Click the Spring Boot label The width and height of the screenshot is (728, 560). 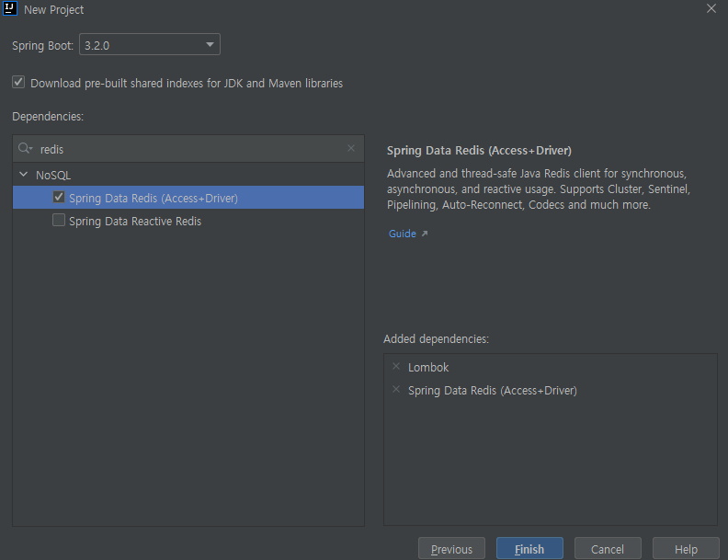[42, 45]
